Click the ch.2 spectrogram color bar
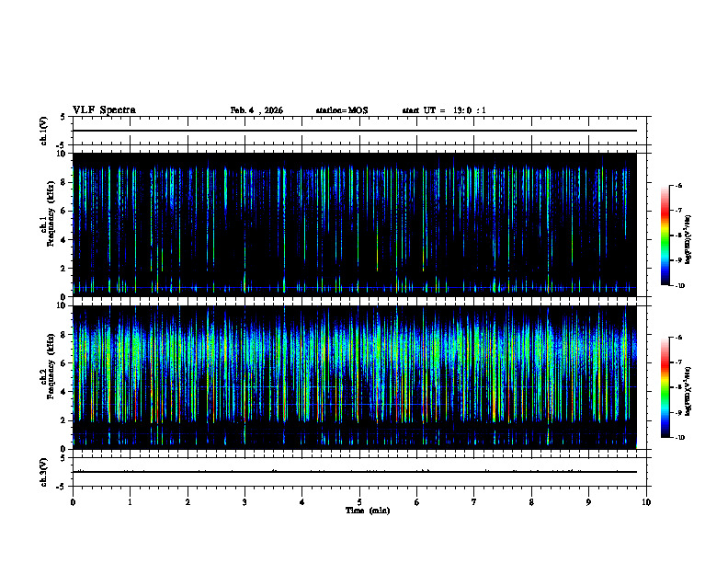The image size is (728, 563). coord(665,387)
